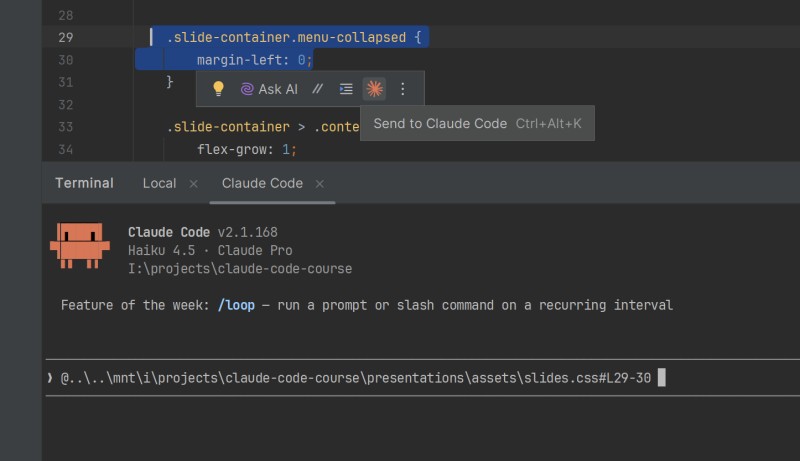Click the I:\projects\claude-code-course path
800x461 pixels.
point(240,269)
